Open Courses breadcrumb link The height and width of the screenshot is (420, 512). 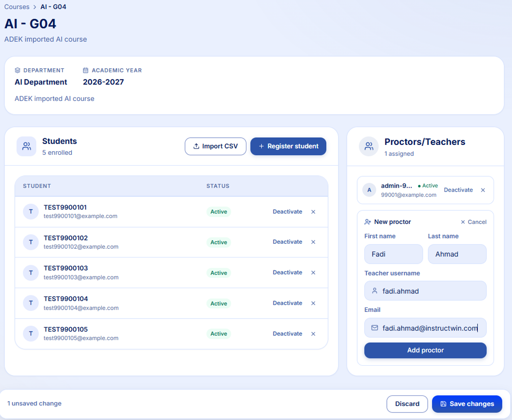[x=17, y=7]
